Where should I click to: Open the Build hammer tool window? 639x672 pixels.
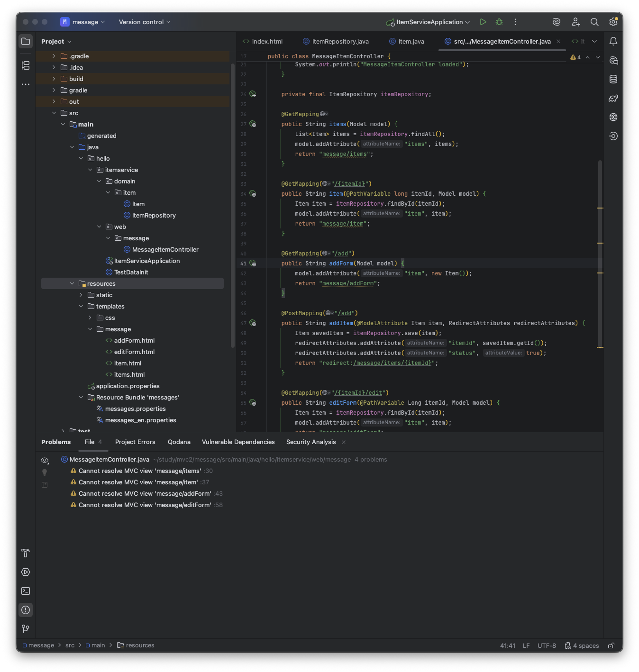[x=26, y=553]
